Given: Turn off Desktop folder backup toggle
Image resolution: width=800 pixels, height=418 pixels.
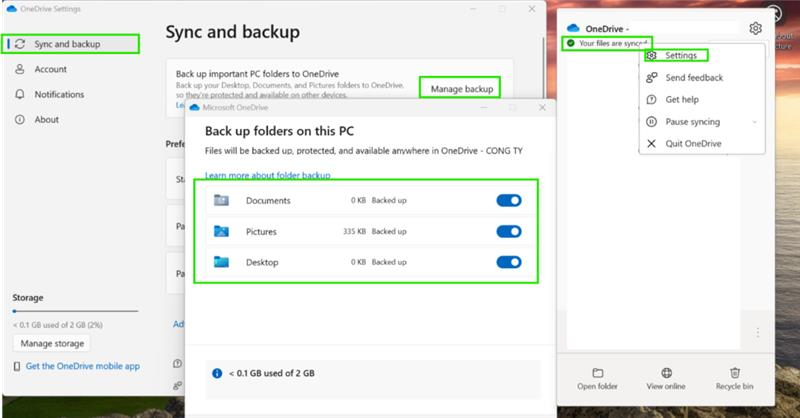Looking at the screenshot, I should [x=509, y=262].
